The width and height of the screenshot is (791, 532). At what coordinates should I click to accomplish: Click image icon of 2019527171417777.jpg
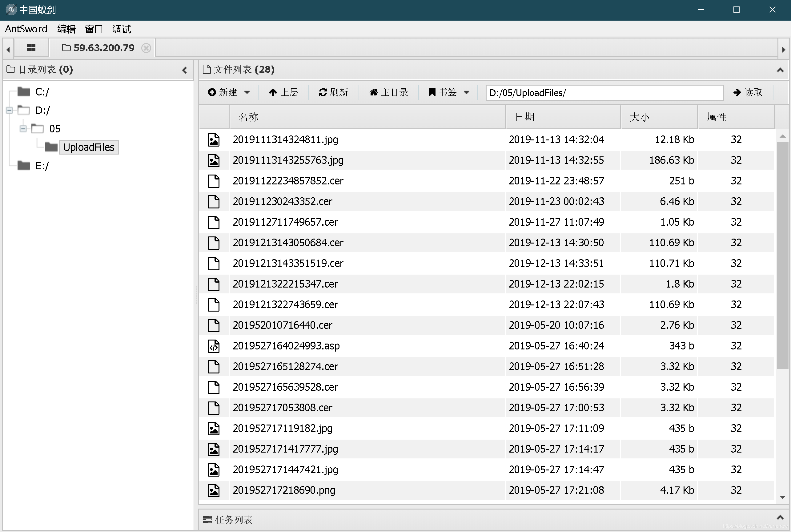(214, 449)
